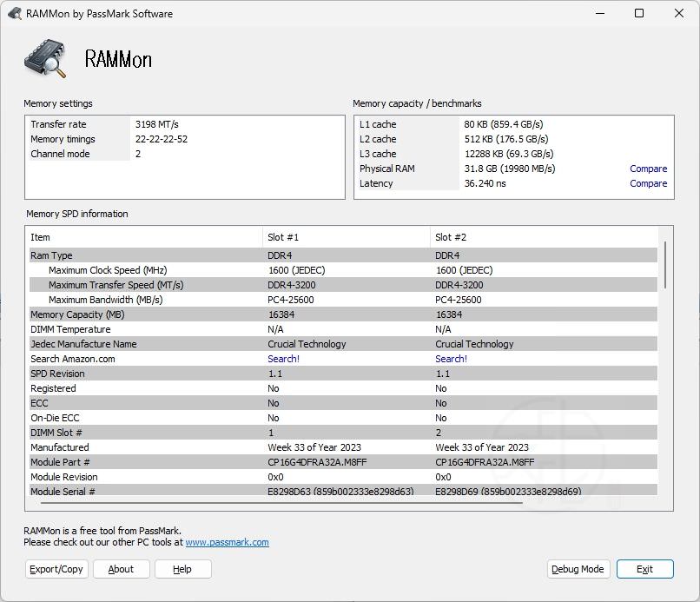
Task: Click the Exit button
Action: point(645,569)
